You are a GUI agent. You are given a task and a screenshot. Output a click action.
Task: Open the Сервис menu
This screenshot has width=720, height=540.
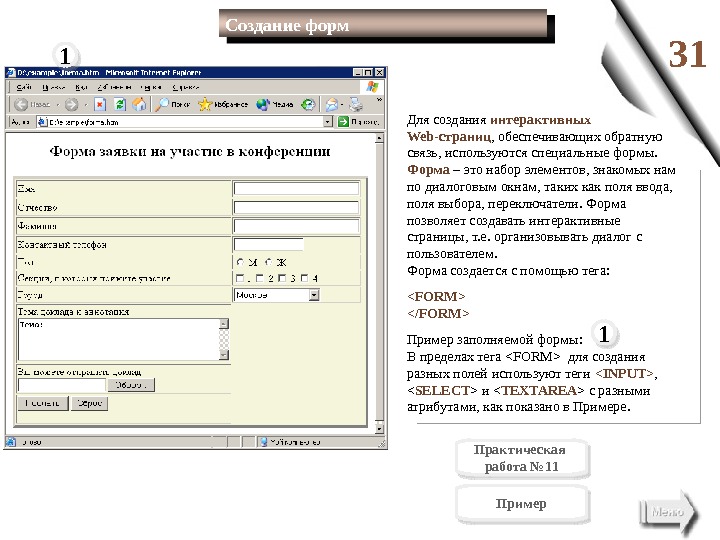click(x=151, y=87)
